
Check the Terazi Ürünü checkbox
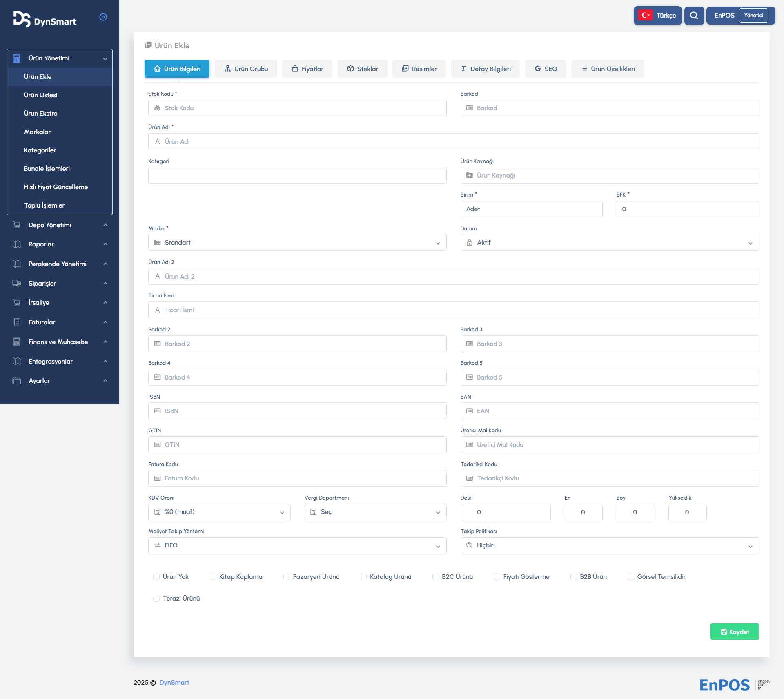[156, 599]
